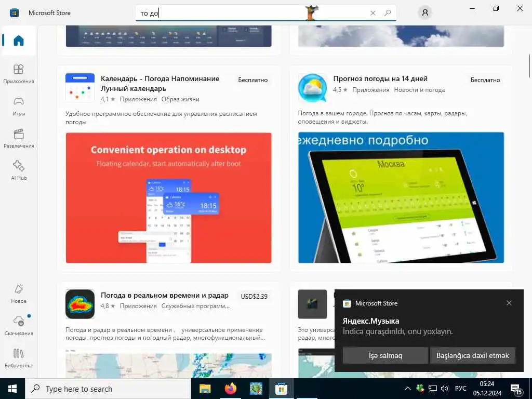Click the cloudy sky screenshot at top right
This screenshot has height=399, width=532.
pos(401,36)
